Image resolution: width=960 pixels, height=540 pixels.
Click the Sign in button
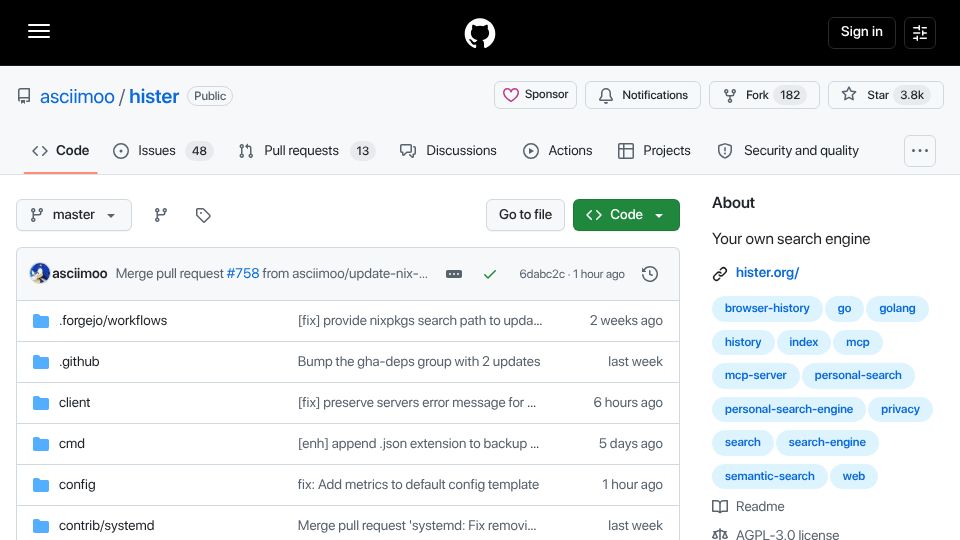(x=861, y=32)
